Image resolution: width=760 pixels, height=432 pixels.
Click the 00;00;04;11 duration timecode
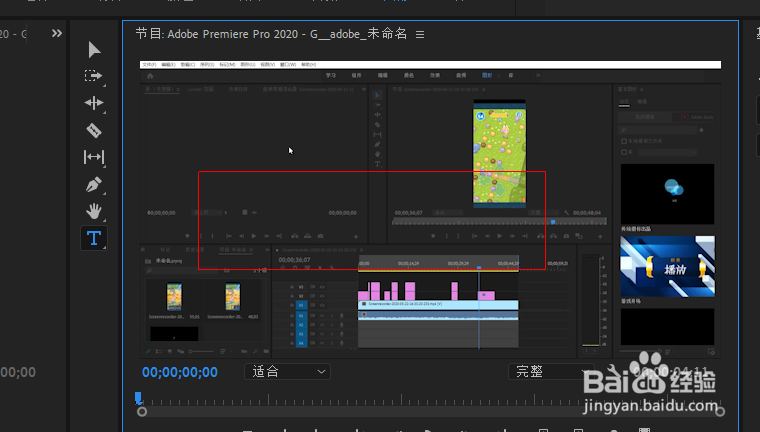[x=671, y=372]
